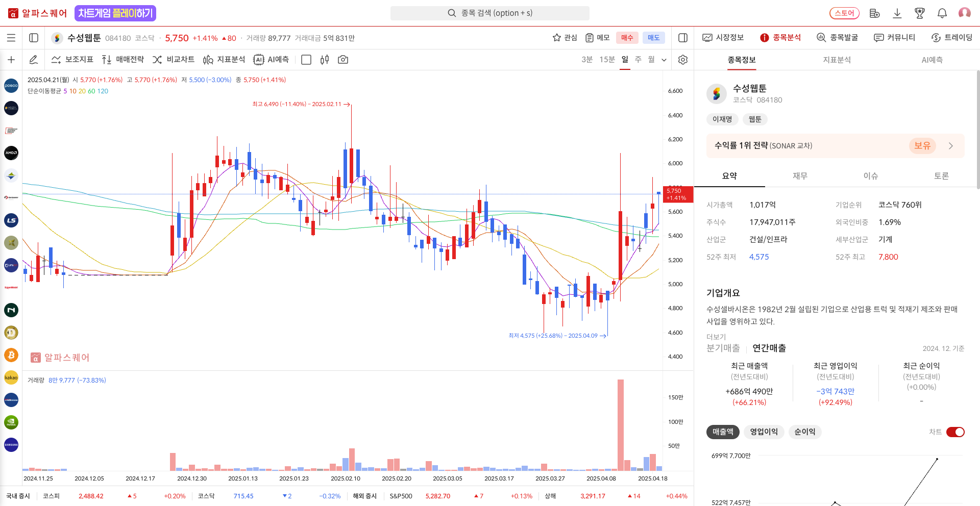The height and width of the screenshot is (506, 980).
Task: Select the 15분 timeframe
Action: pos(607,60)
